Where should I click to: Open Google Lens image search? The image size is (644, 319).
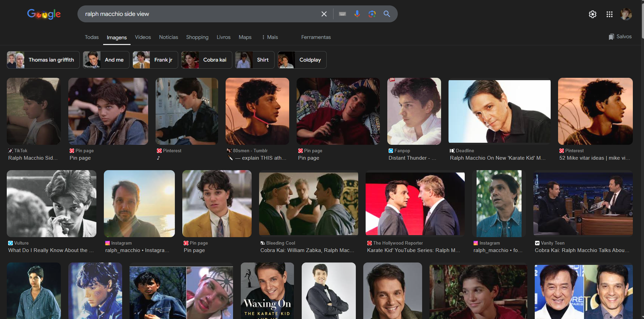(372, 14)
